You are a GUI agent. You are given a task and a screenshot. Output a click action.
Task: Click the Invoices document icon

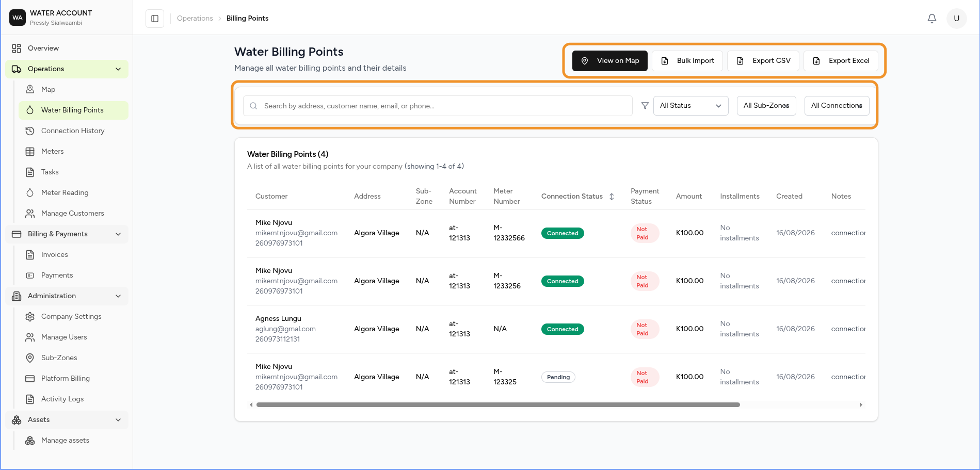(30, 254)
